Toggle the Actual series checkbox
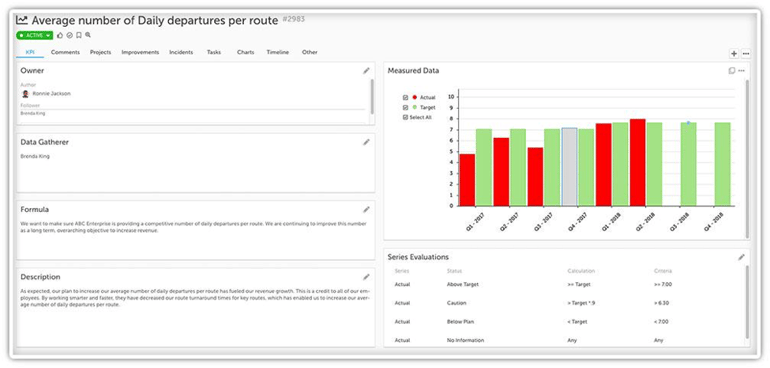Screen dimensions: 770x368 (x=405, y=97)
